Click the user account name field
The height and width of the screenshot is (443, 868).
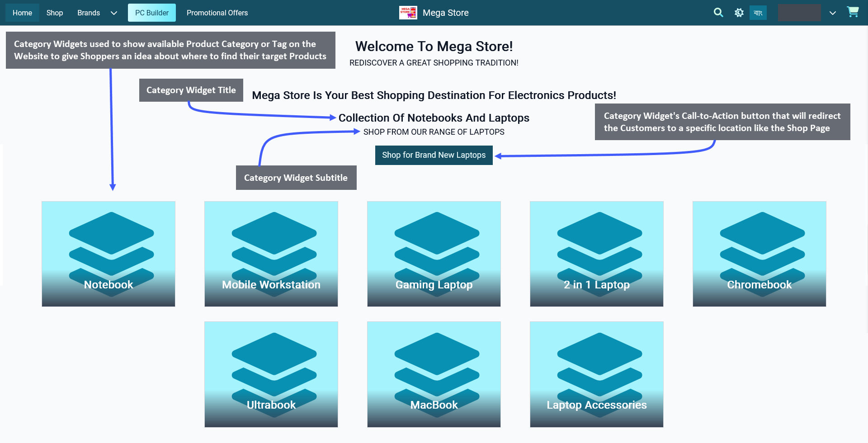click(799, 13)
